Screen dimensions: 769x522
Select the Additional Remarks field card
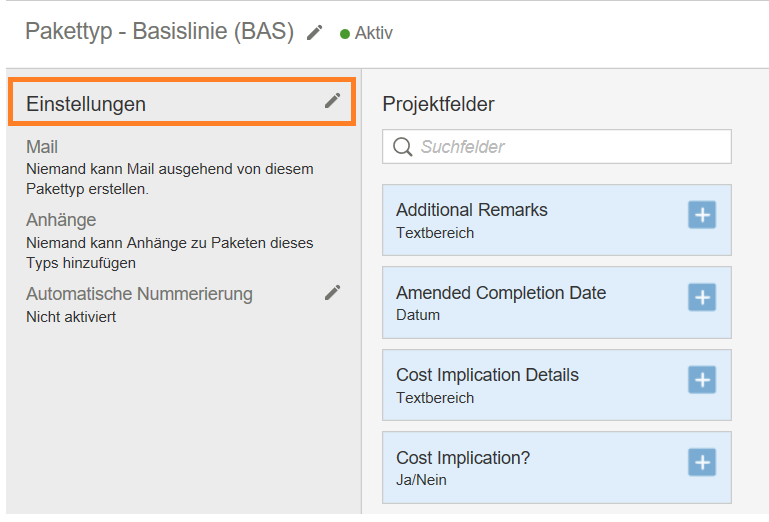[557, 220]
